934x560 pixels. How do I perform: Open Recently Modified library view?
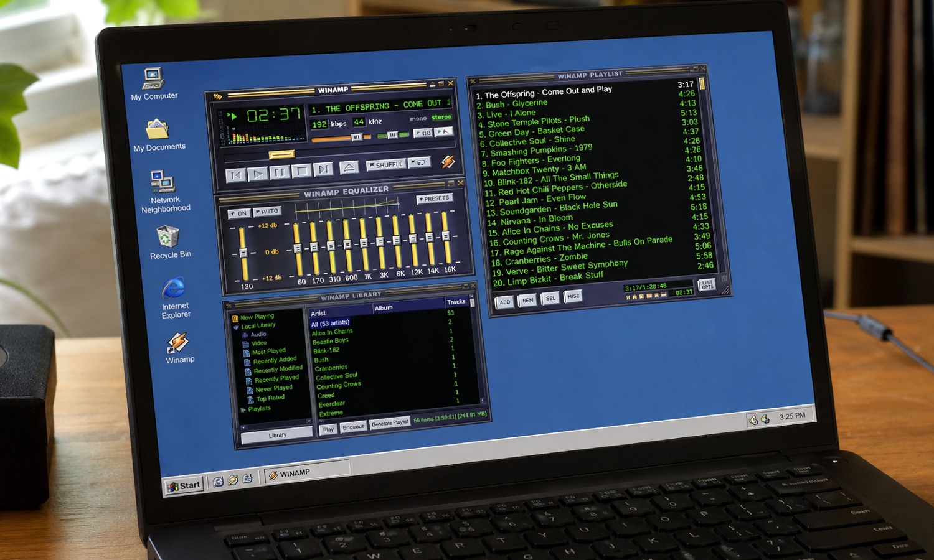(278, 369)
